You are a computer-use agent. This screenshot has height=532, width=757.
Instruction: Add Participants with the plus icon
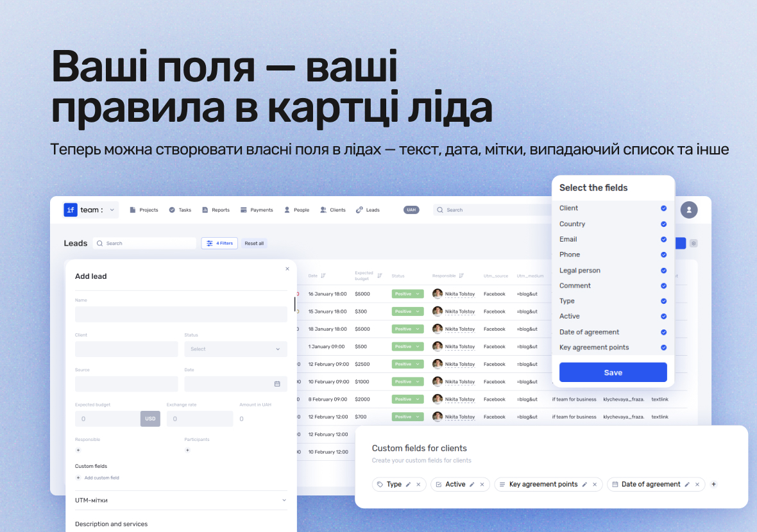(x=187, y=450)
